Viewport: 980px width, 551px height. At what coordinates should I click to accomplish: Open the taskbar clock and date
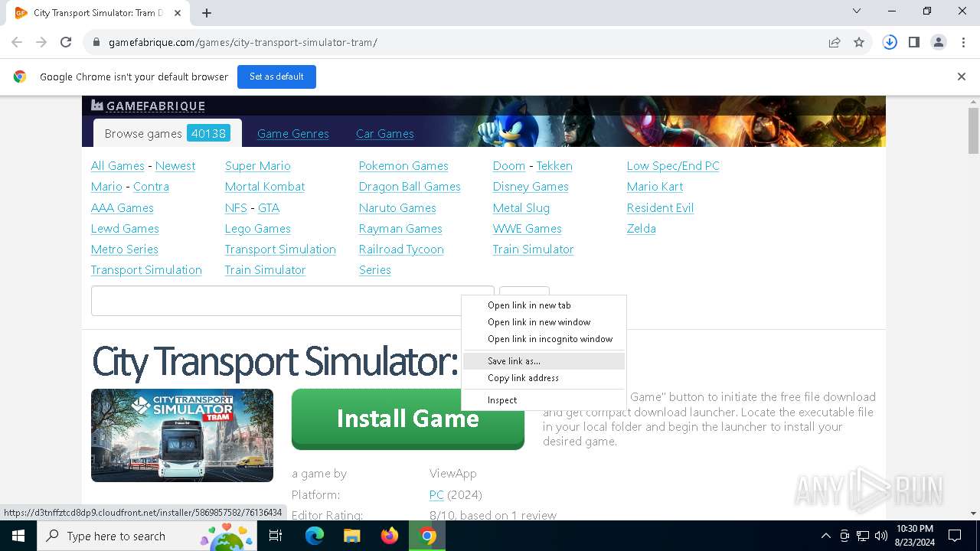coord(914,536)
